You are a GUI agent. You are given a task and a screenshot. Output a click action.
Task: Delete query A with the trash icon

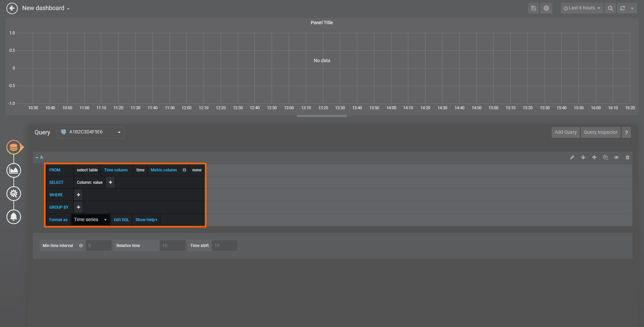pos(627,157)
